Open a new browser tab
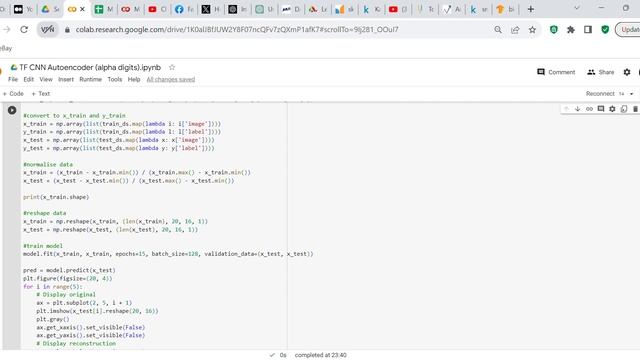The height and width of the screenshot is (360, 640). [x=531, y=9]
